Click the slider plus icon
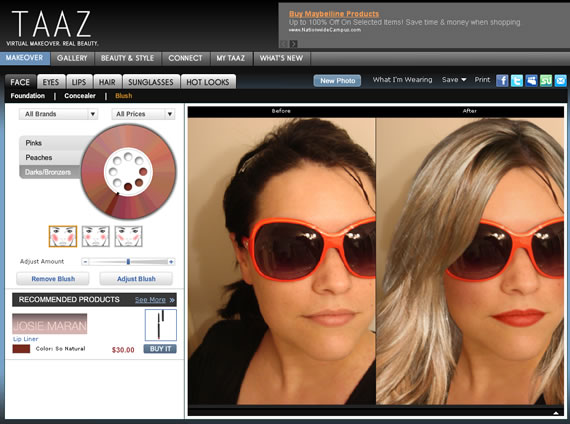The height and width of the screenshot is (424, 570). pyautogui.click(x=171, y=261)
